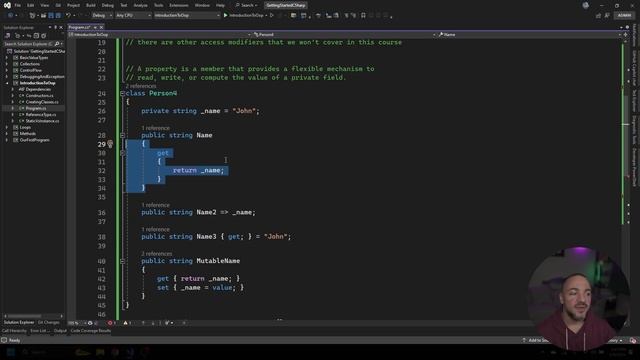Click navigate up arrow in editor margin
This screenshot has height=360, width=640.
[x=143, y=323]
